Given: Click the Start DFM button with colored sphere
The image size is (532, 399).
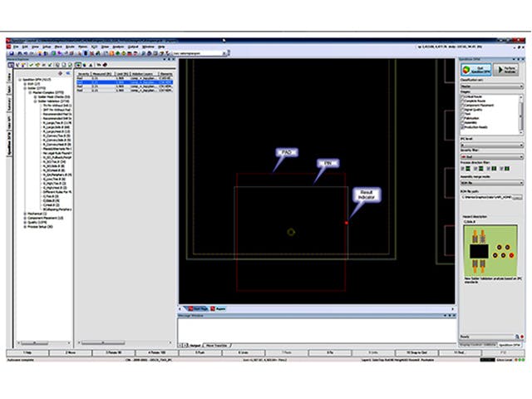Looking at the screenshot, I should coord(476,70).
